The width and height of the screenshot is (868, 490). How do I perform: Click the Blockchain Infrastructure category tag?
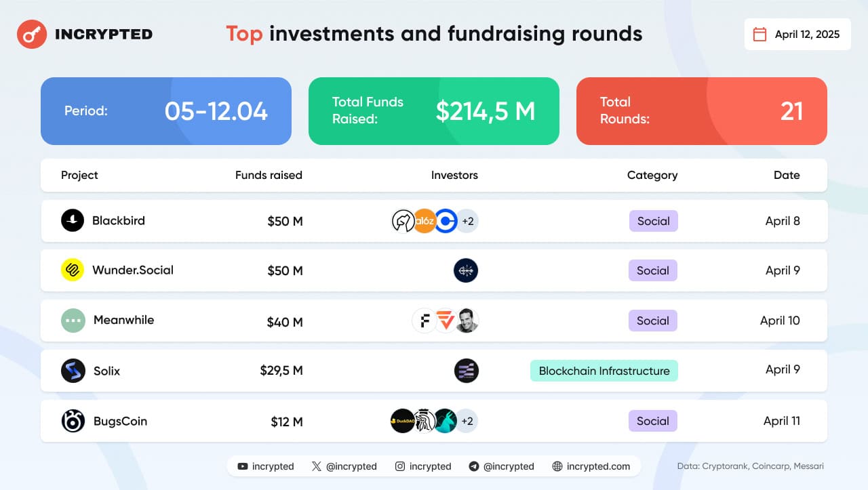click(x=604, y=371)
